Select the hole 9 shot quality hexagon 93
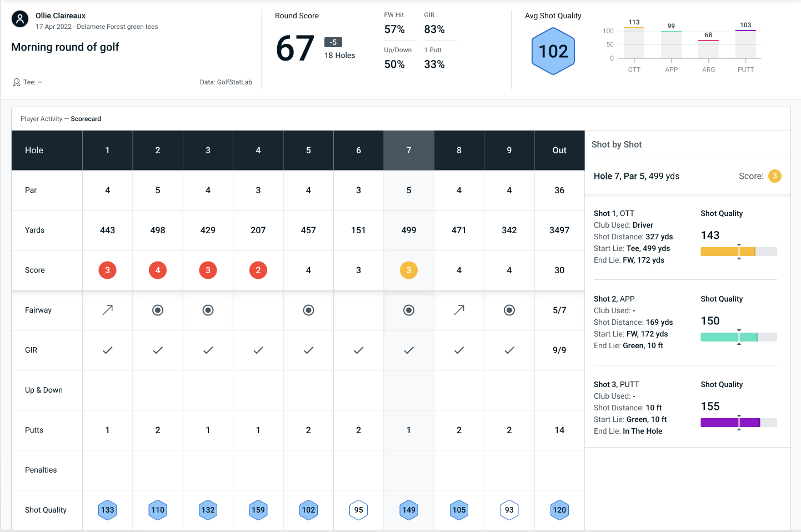This screenshot has height=532, width=801. pyautogui.click(x=509, y=510)
